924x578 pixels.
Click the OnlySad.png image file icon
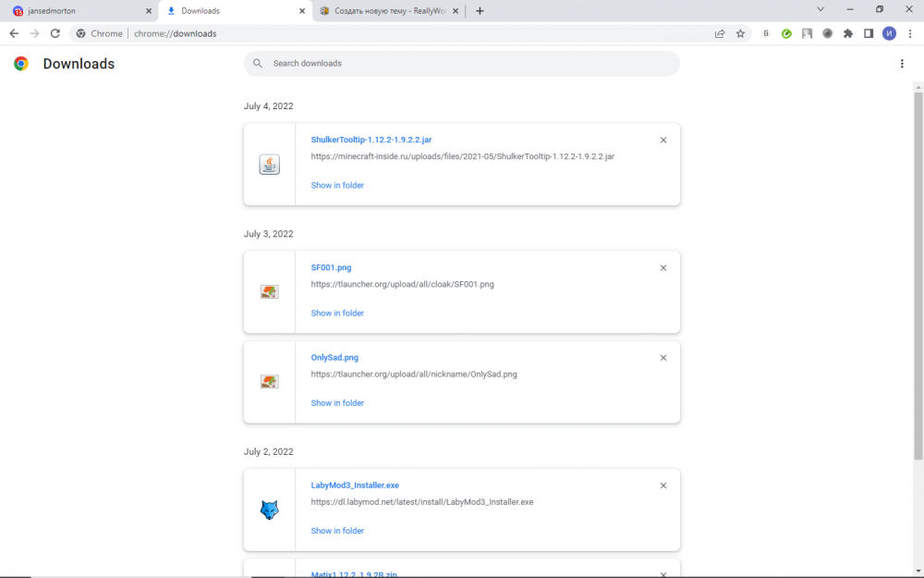269,382
